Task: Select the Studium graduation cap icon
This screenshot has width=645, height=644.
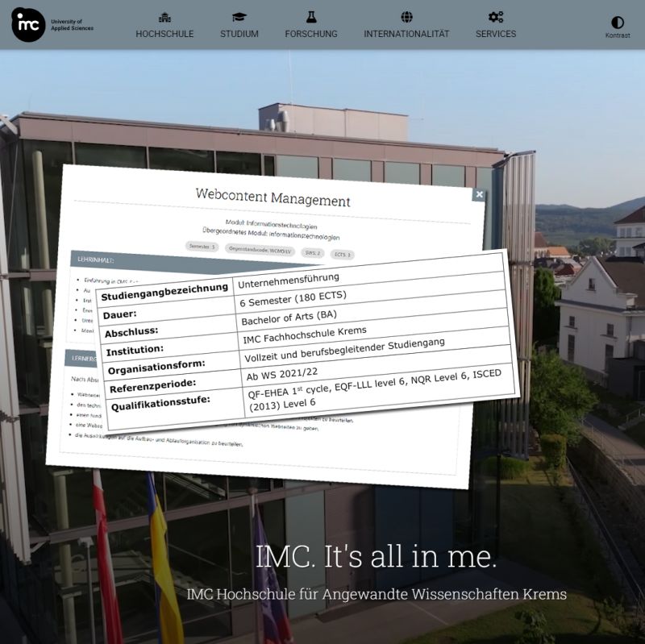Action: click(x=239, y=17)
